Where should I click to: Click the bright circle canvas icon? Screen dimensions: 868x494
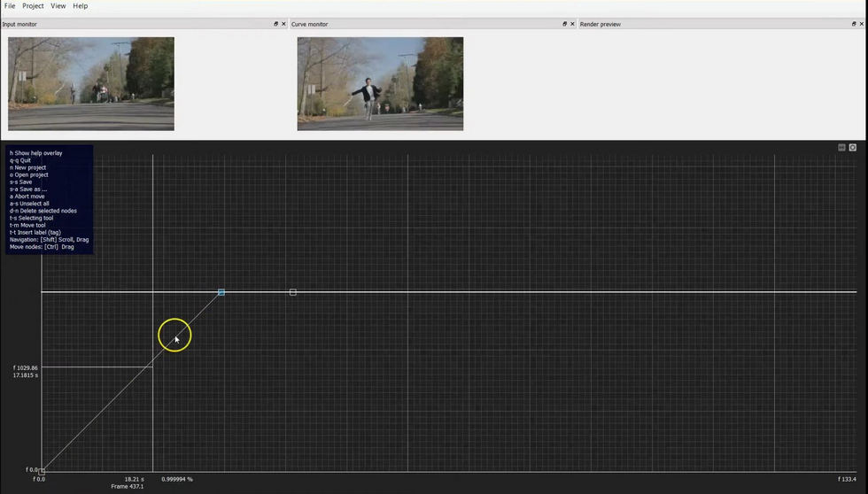click(x=853, y=147)
